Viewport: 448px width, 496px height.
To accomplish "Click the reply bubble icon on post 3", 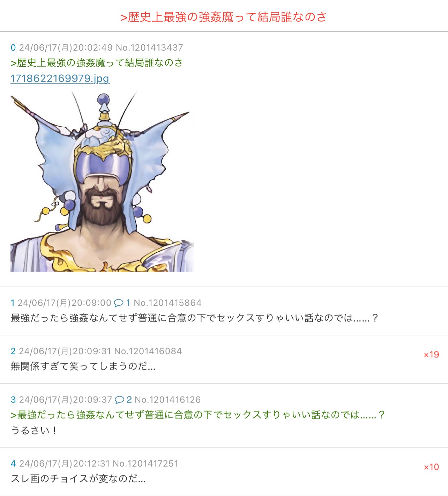I will [x=119, y=400].
